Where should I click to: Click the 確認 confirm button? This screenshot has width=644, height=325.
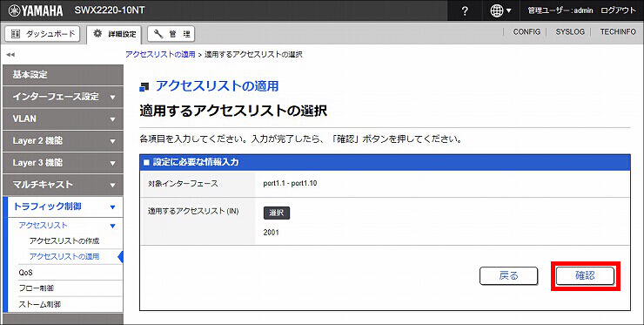pyautogui.click(x=585, y=275)
